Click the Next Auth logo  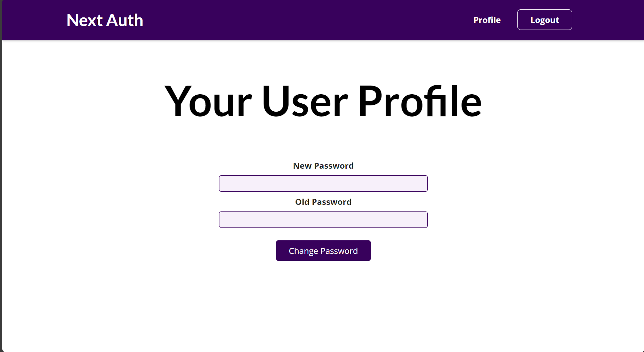[105, 20]
